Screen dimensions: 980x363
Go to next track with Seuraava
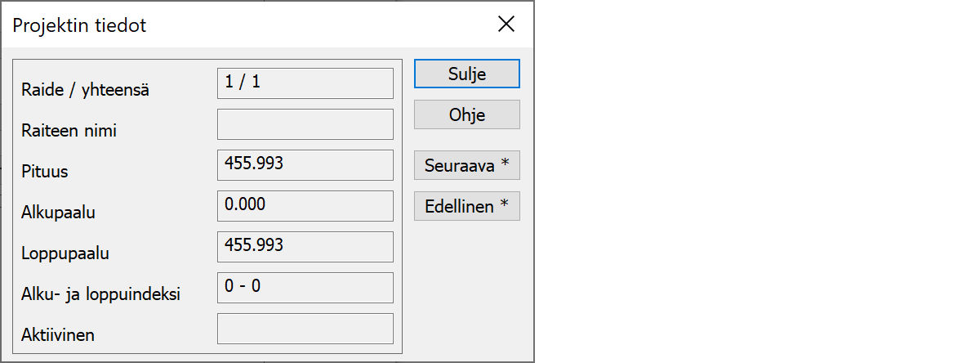(x=466, y=165)
